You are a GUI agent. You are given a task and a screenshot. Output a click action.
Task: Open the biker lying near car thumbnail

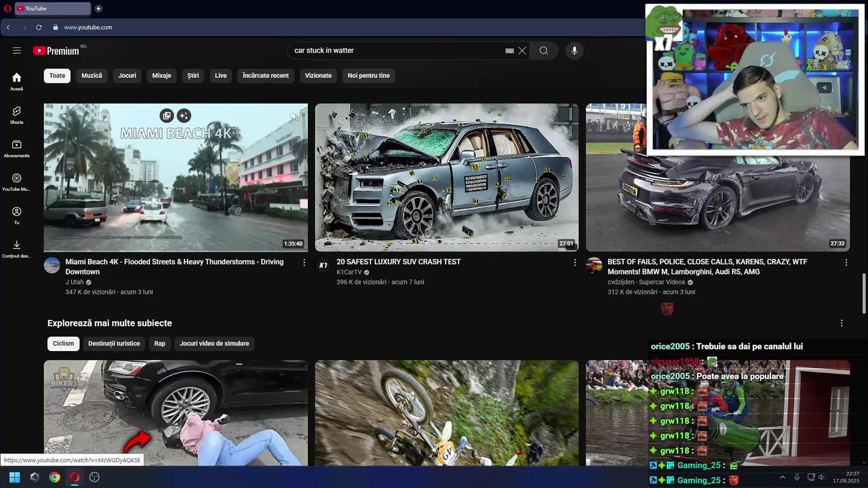click(176, 413)
